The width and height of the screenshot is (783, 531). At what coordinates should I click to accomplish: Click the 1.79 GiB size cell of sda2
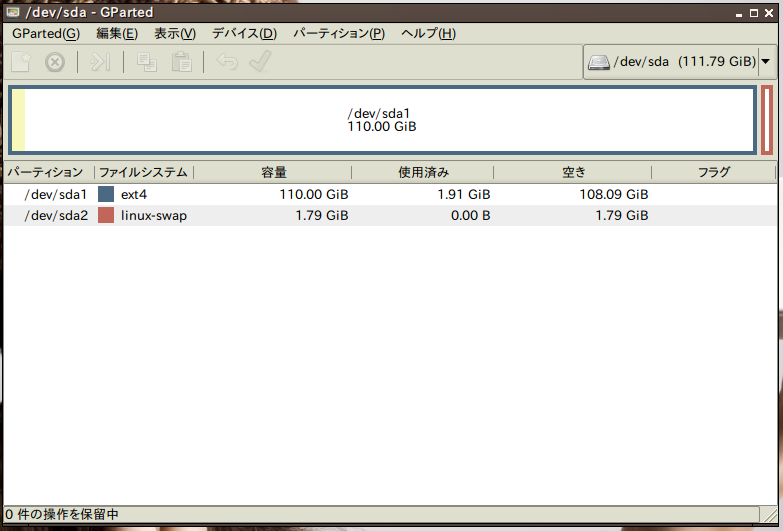point(322,216)
